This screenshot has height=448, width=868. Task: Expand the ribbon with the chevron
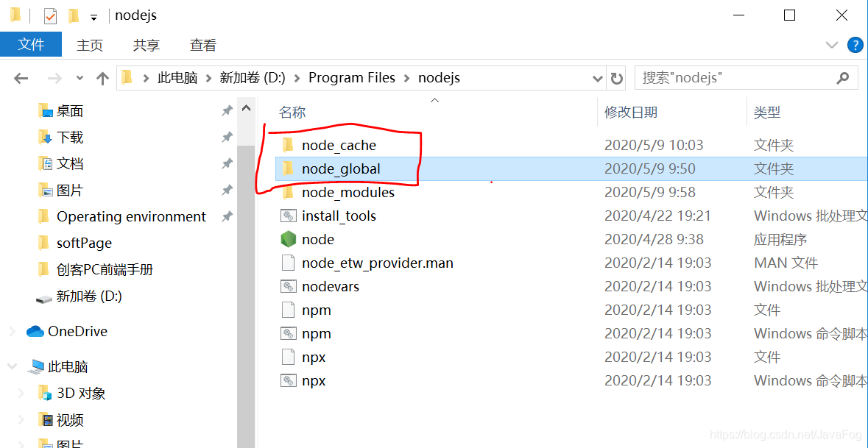point(831,45)
